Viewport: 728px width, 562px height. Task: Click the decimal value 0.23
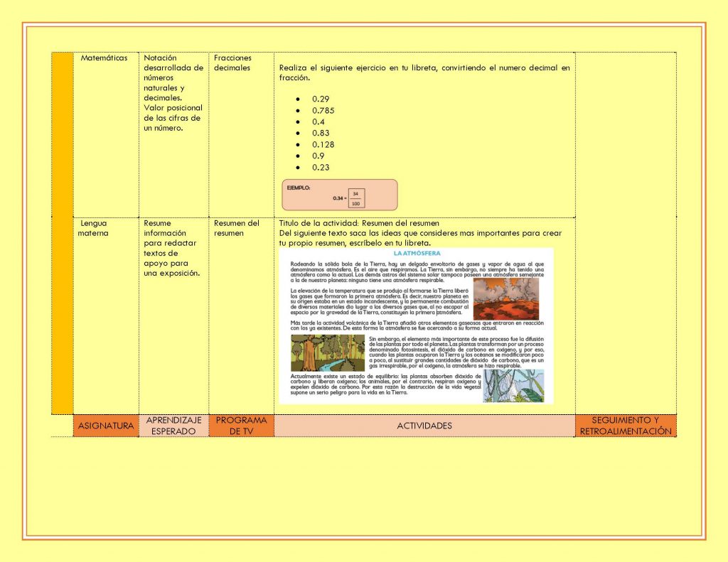click(x=321, y=168)
